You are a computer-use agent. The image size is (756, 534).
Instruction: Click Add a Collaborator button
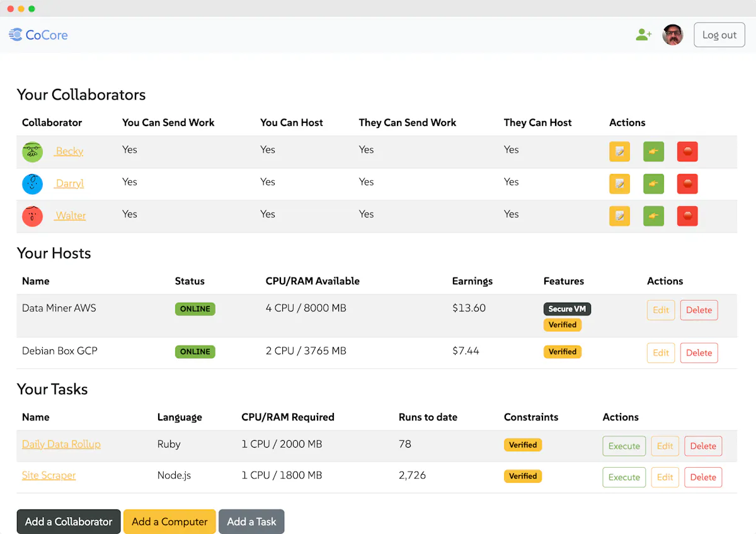(x=69, y=521)
